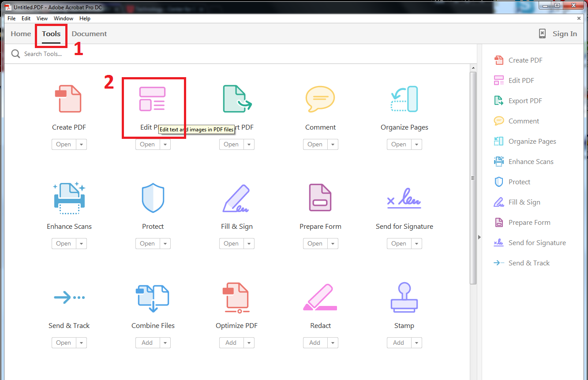Click Add button under Optimize PDF
Viewport: 588px width, 380px height.
click(x=232, y=343)
